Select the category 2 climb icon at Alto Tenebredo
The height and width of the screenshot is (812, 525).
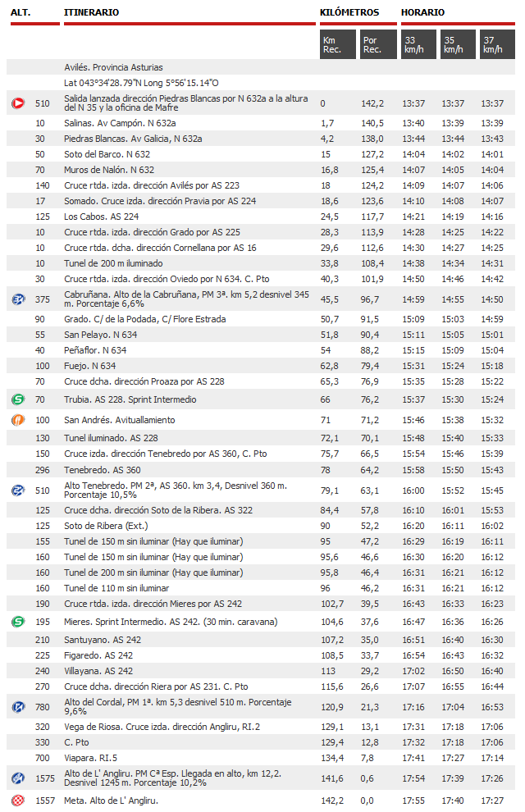[18, 490]
